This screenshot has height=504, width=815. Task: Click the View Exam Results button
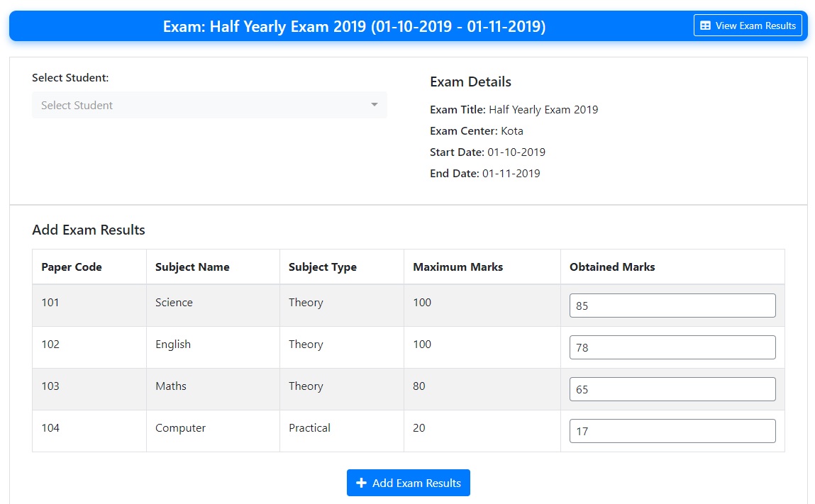748,25
